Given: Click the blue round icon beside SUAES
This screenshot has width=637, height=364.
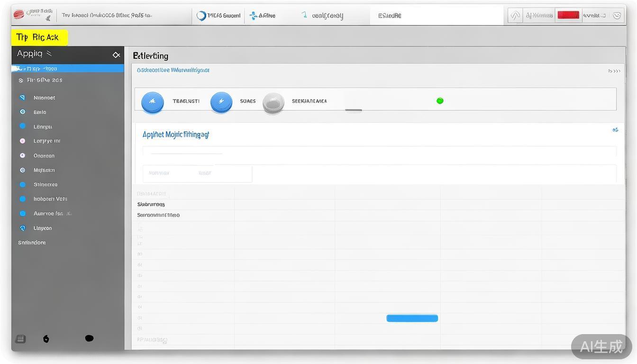Looking at the screenshot, I should (221, 101).
